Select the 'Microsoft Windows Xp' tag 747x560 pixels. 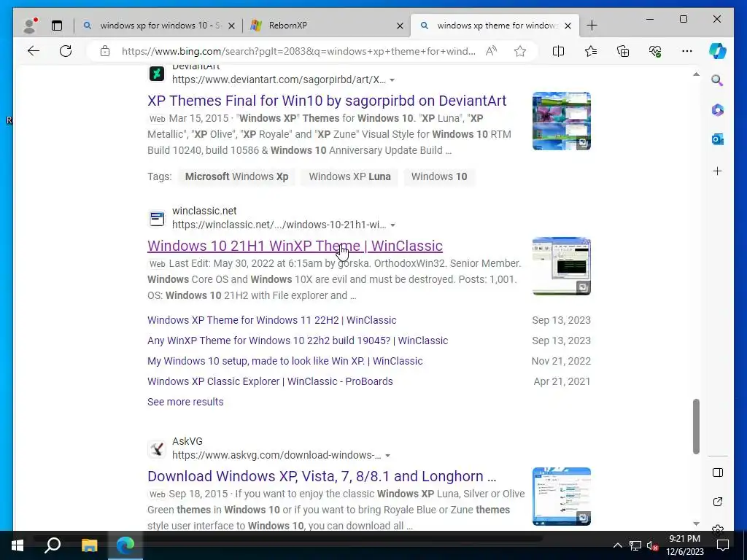237,176
